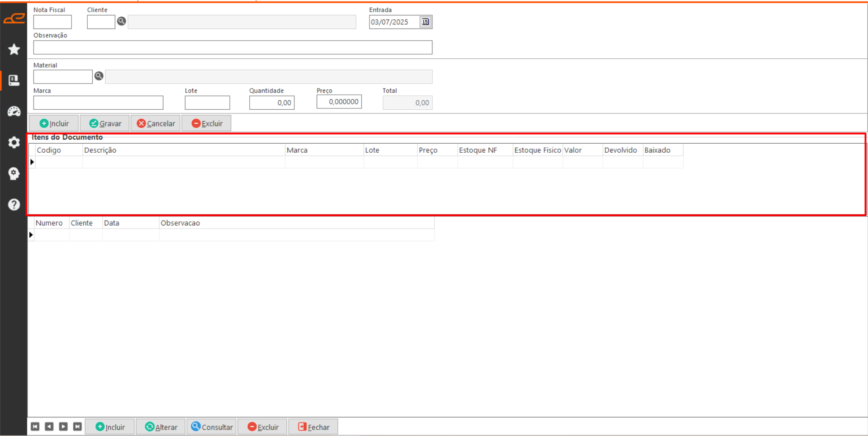
Task: Go to the next record arrow
Action: 63,427
